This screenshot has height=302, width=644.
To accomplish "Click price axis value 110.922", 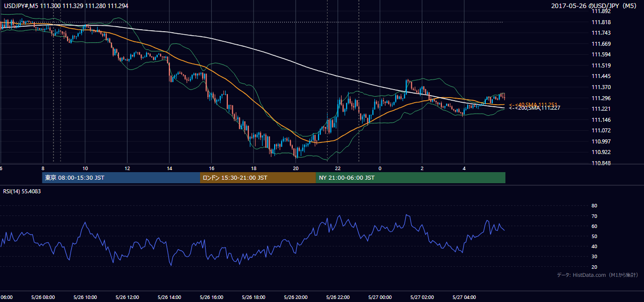I will 601,152.
